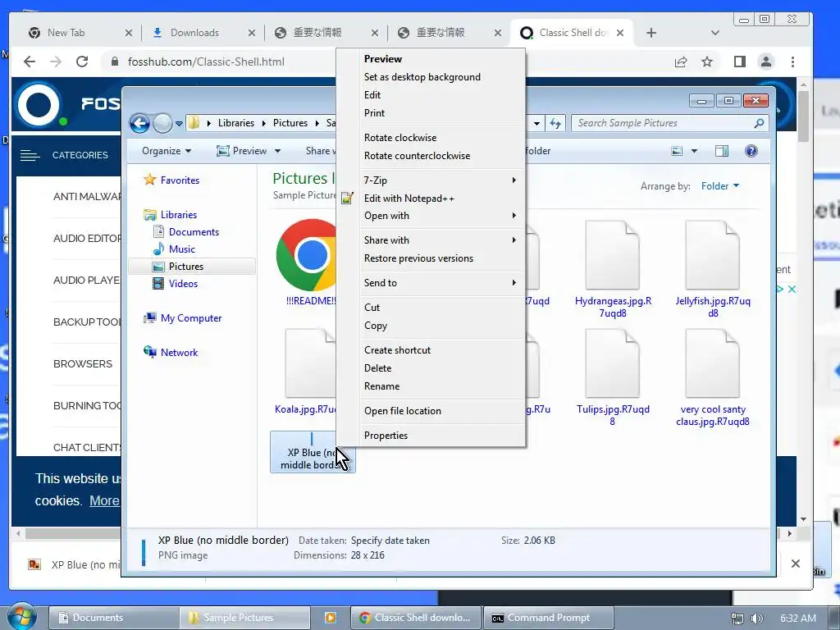Click the Windows Start orb
This screenshot has width=840, height=630.
coord(22,617)
